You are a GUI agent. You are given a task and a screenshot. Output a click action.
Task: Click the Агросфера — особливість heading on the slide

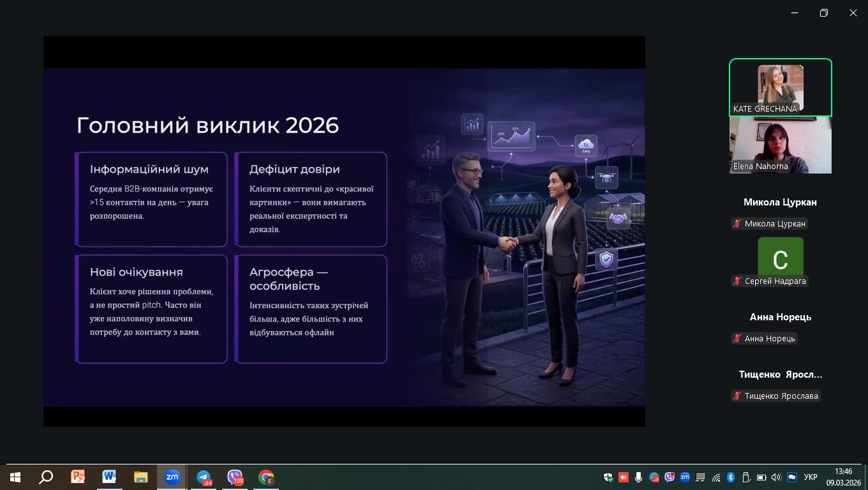pos(288,279)
